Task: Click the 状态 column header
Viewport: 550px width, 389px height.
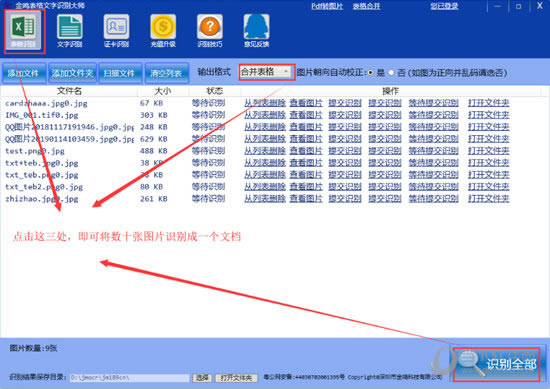Action: pos(214,91)
